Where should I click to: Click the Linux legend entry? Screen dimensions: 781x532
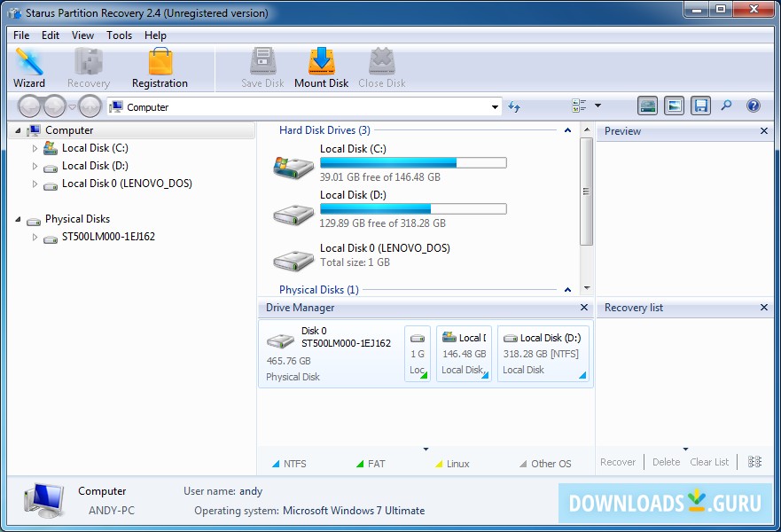coord(452,464)
